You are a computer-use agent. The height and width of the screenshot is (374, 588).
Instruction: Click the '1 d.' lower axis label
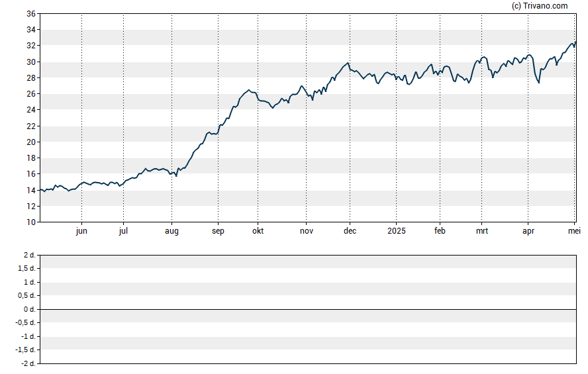29,282
